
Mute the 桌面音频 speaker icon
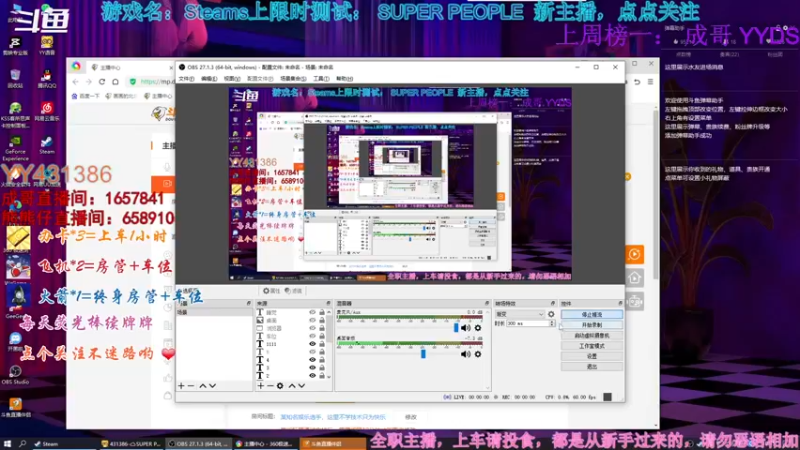click(x=465, y=354)
